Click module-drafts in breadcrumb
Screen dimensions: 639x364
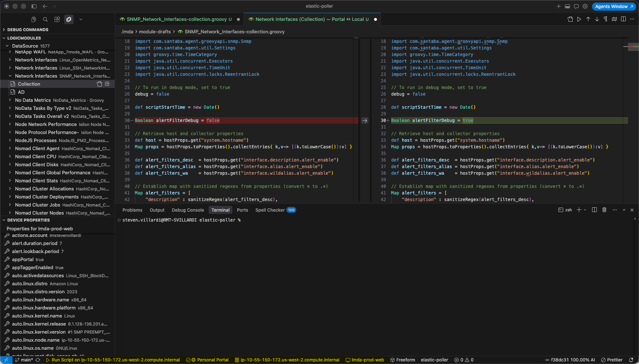click(155, 32)
